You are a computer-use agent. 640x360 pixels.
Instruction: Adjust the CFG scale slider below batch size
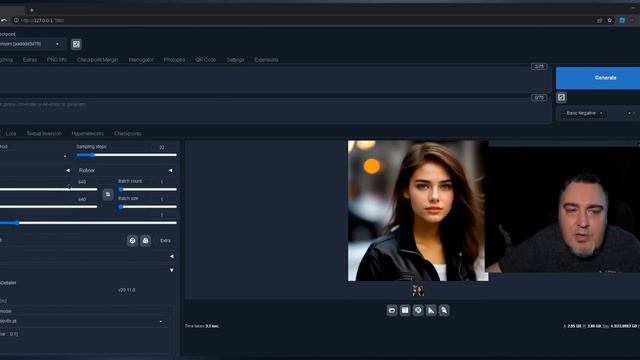coord(88,223)
